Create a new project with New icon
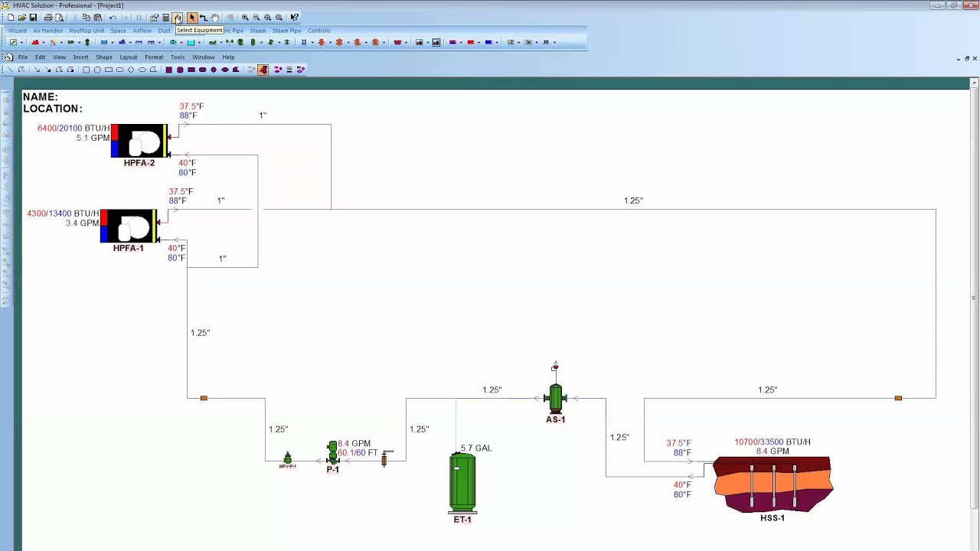Image resolution: width=980 pixels, height=551 pixels. (x=11, y=18)
